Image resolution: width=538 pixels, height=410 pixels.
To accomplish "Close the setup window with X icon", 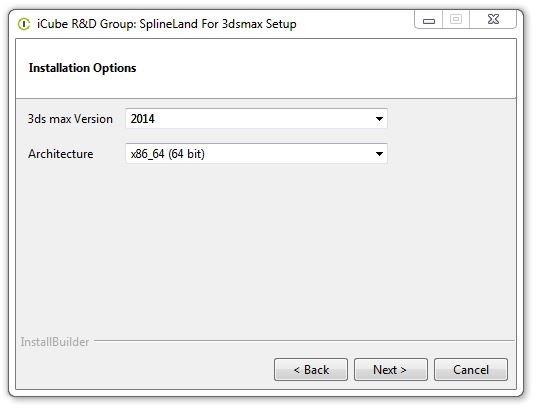I will (x=493, y=20).
